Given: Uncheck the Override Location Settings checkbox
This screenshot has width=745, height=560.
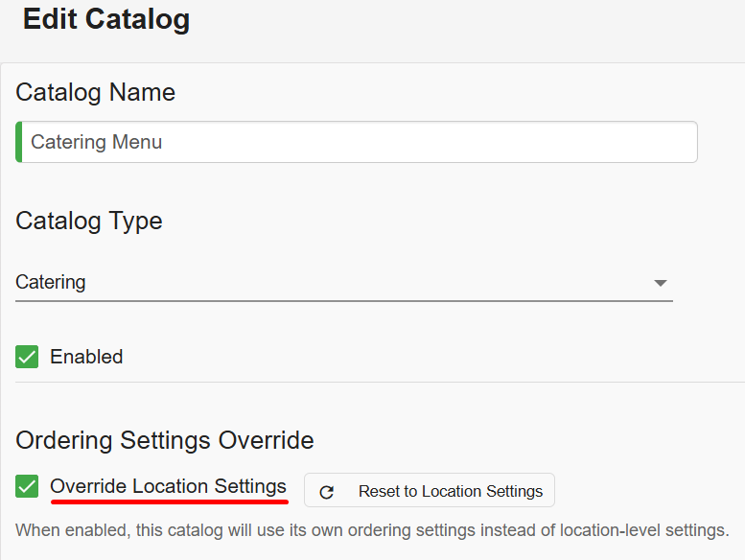Looking at the screenshot, I should point(27,486).
